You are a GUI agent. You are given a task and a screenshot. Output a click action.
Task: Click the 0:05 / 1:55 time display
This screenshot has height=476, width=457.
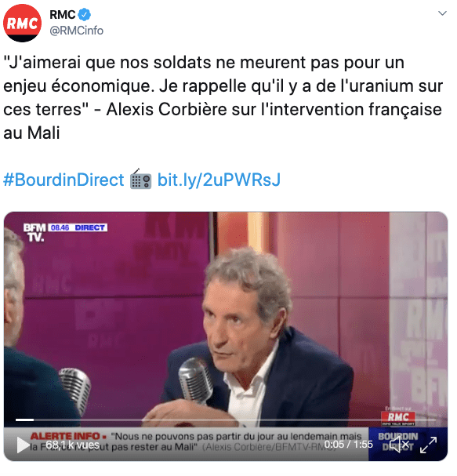click(x=348, y=445)
